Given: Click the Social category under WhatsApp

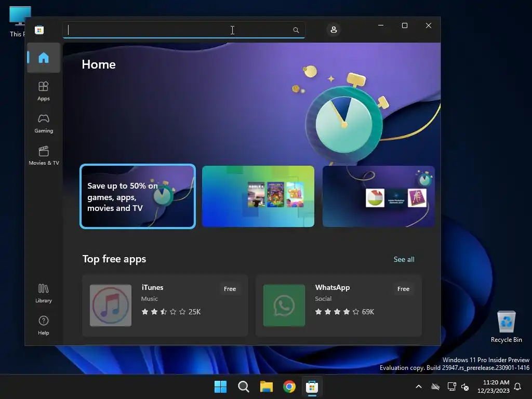Looking at the screenshot, I should 323,299.
